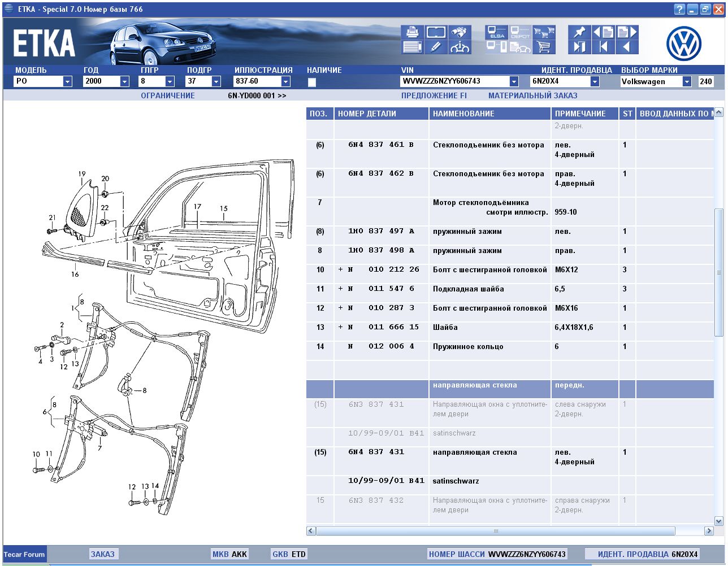Click the VIN input field
728x566 pixels.
(x=455, y=81)
